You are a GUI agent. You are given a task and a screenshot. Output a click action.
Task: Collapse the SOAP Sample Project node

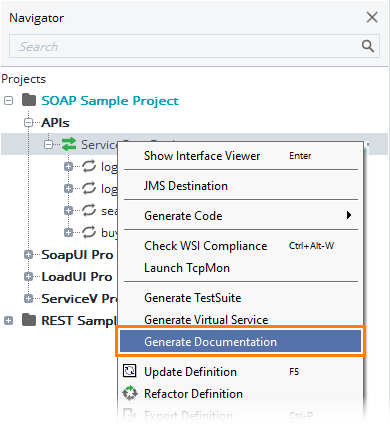pos(9,100)
